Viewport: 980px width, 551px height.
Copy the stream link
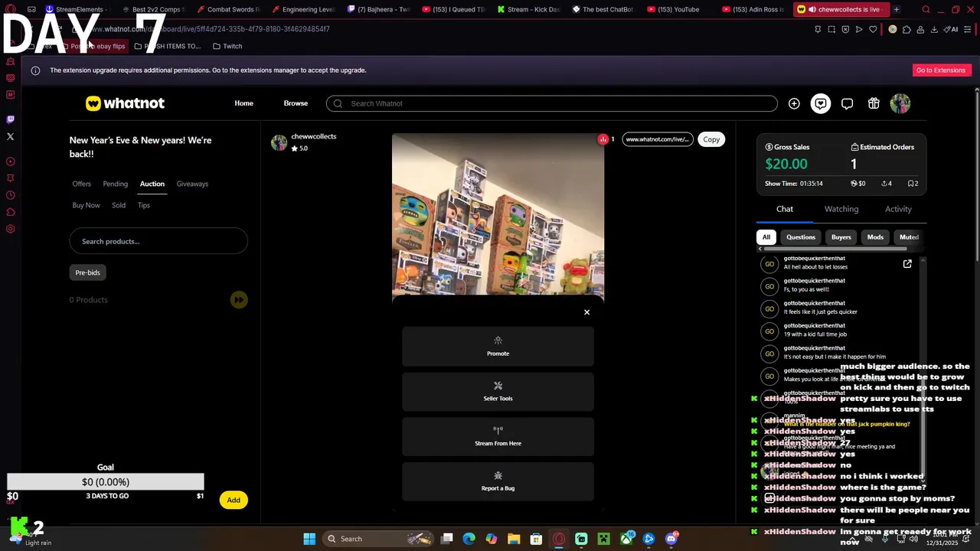711,139
